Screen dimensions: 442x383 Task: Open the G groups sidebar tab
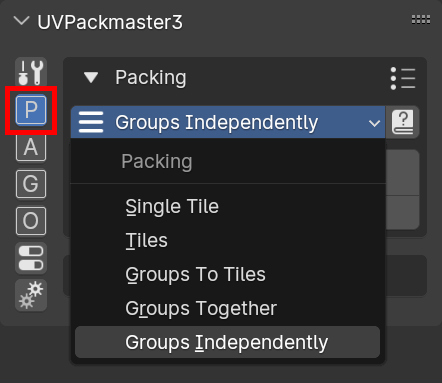(x=31, y=184)
